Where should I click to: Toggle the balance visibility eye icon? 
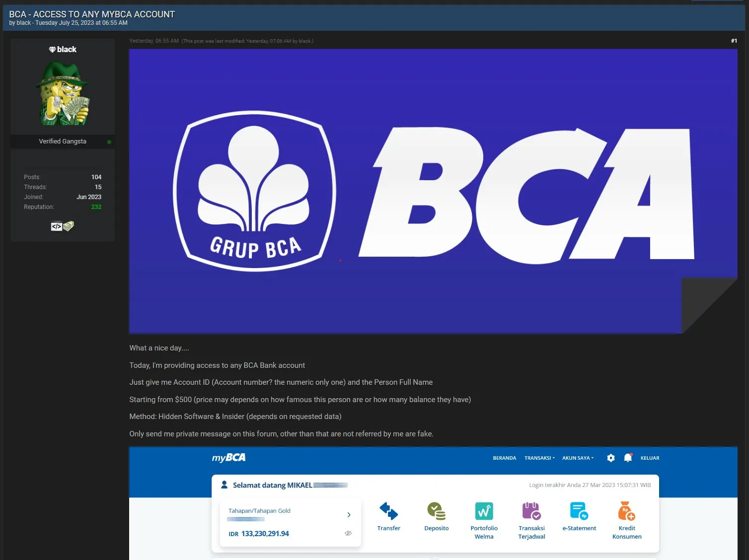348,533
